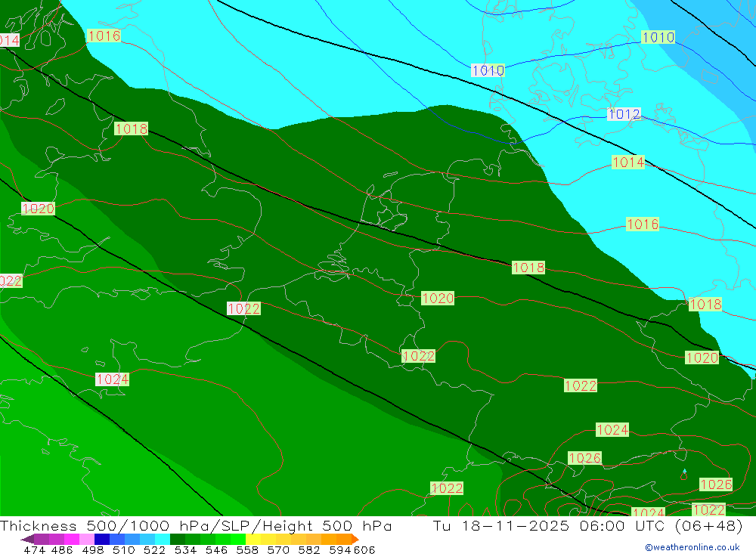Viewport: 756px width, 554px height.
Task: Click the orange right arrow of the legend
Action: (x=355, y=539)
